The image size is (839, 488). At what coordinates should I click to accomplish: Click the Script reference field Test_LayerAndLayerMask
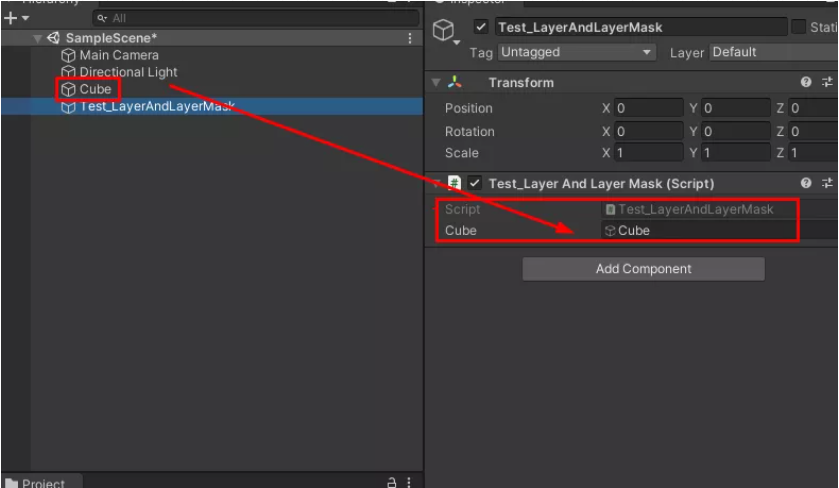point(720,209)
